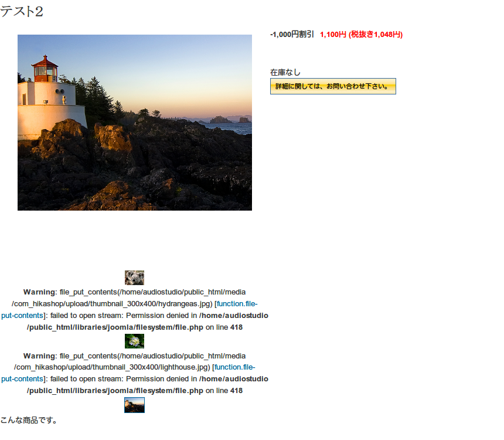
Task: Click the tax-excluded price 税抜き1,048円
Action: pyautogui.click(x=376, y=35)
